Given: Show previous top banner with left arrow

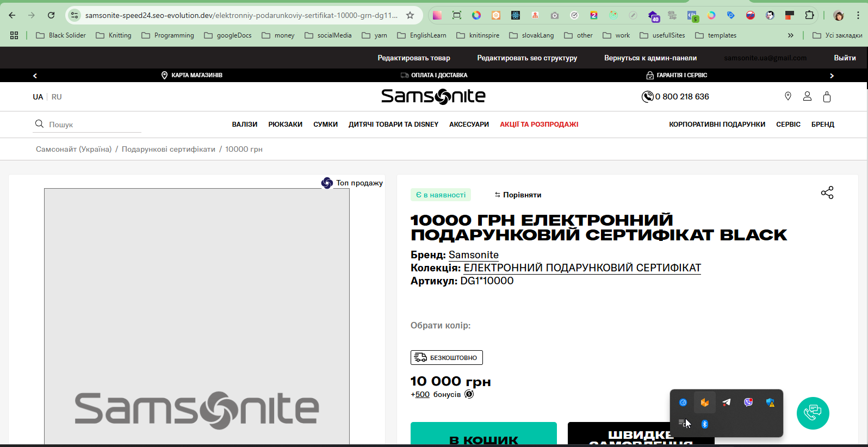Looking at the screenshot, I should (35, 76).
